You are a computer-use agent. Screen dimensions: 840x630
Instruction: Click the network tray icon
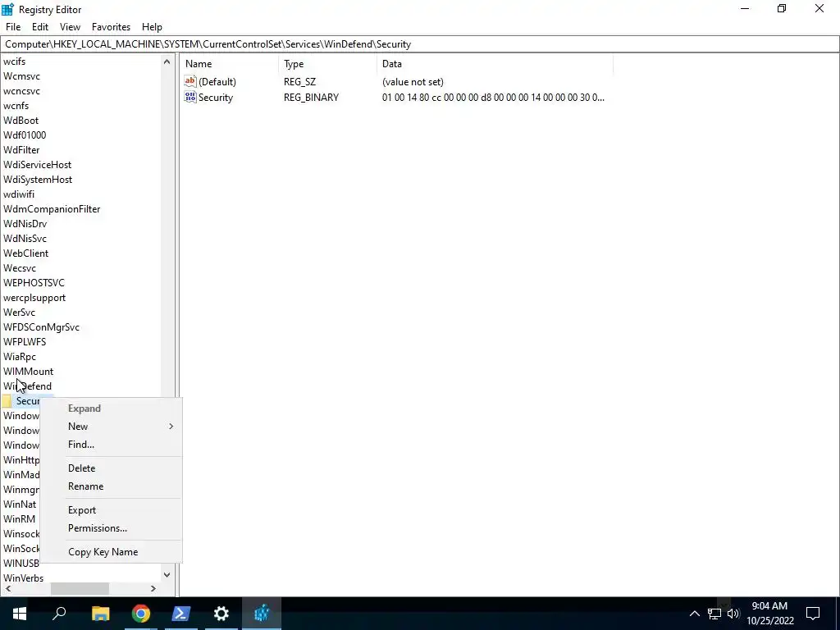[x=714, y=614]
